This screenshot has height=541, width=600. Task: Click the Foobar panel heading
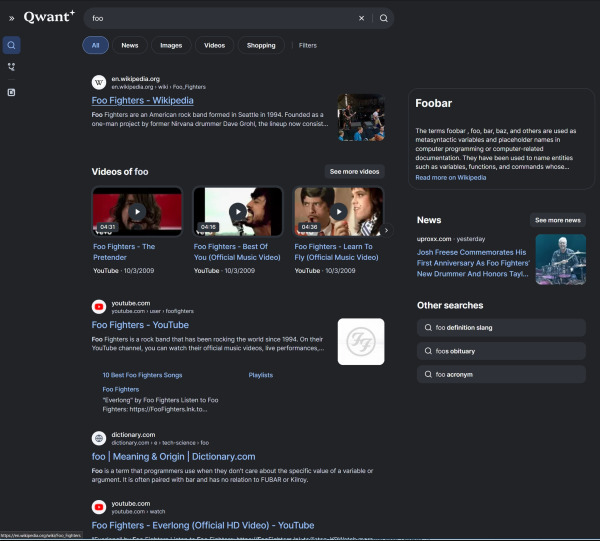tap(434, 103)
